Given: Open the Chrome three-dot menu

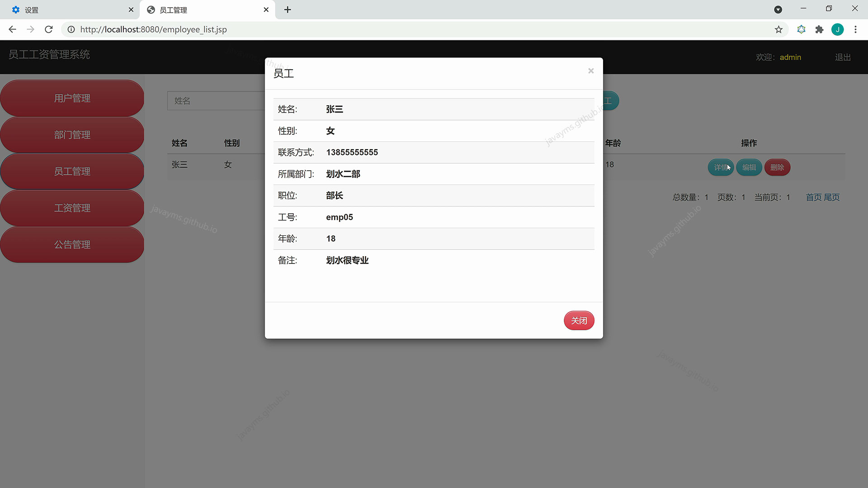Looking at the screenshot, I should (855, 29).
